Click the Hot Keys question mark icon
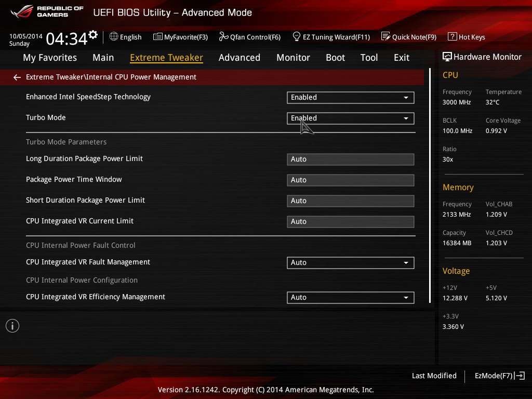The height and width of the screenshot is (399, 532). coord(453,36)
